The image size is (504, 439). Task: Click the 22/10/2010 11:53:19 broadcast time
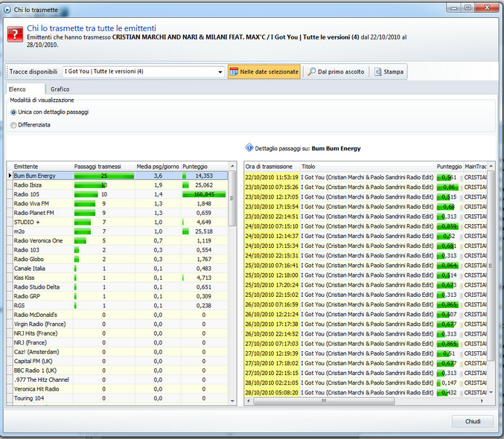272,177
